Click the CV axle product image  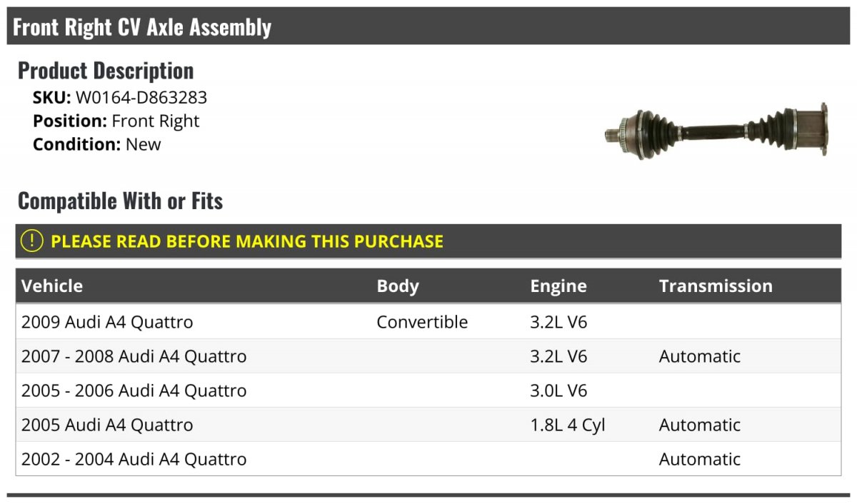716,131
